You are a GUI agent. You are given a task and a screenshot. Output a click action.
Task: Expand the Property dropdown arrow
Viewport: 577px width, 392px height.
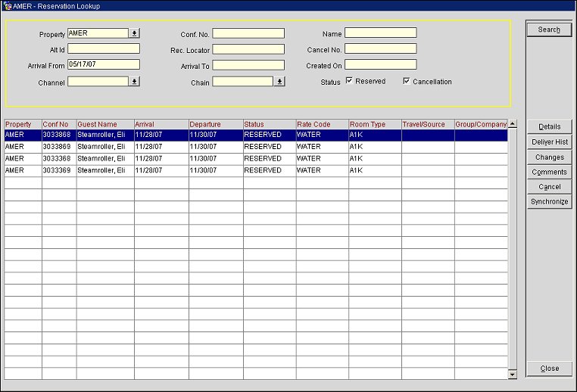point(134,33)
